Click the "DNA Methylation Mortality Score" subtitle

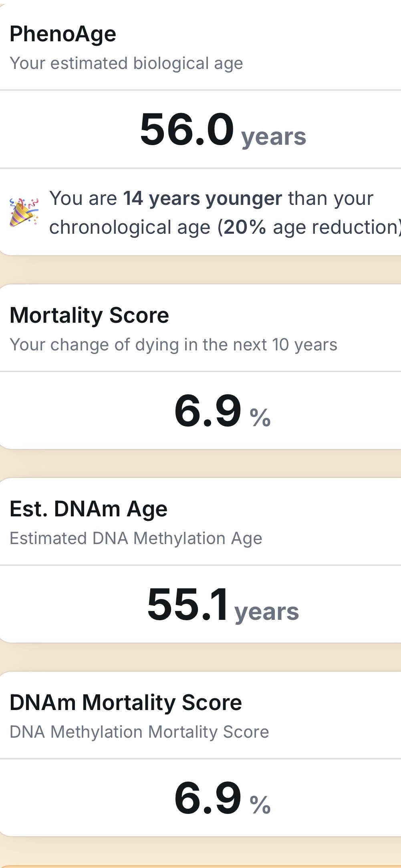(x=139, y=732)
